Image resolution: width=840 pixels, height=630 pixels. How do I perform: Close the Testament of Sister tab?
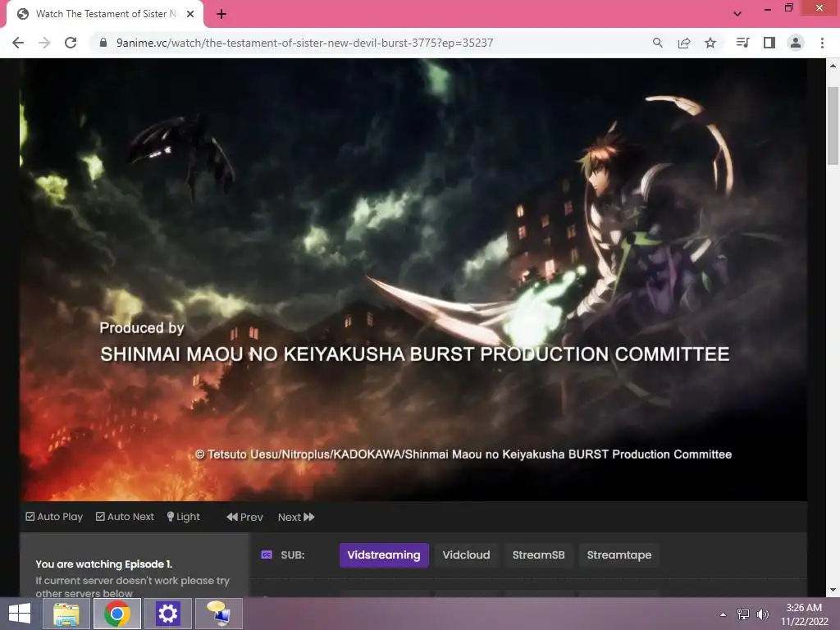pyautogui.click(x=190, y=14)
